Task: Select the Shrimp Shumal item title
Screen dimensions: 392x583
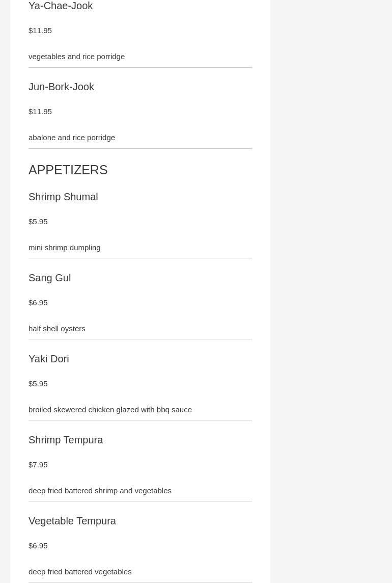Action: pos(63,197)
